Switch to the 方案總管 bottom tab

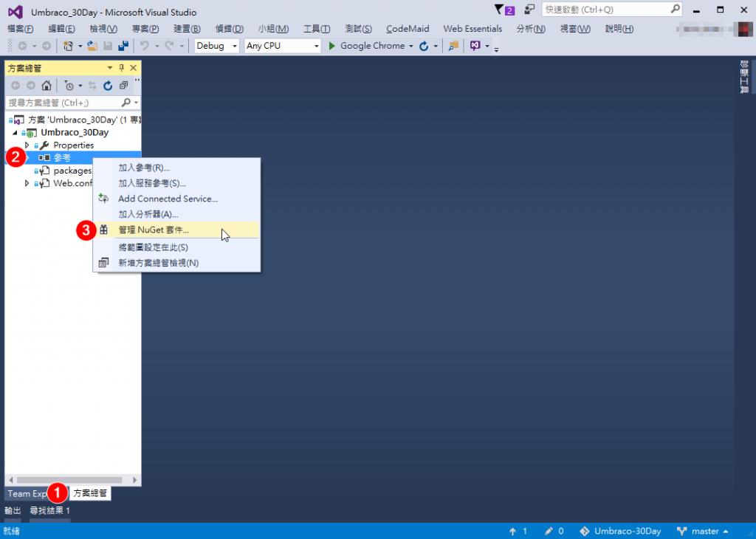point(90,493)
